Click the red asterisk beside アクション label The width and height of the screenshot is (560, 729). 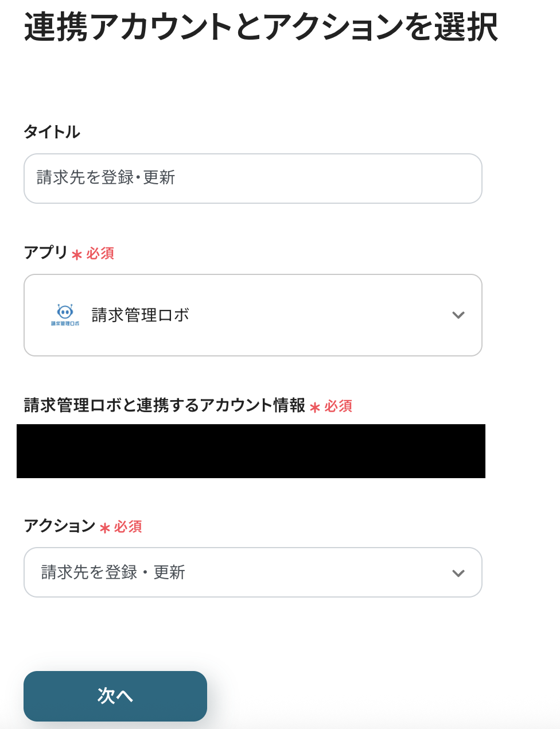pyautogui.click(x=104, y=528)
